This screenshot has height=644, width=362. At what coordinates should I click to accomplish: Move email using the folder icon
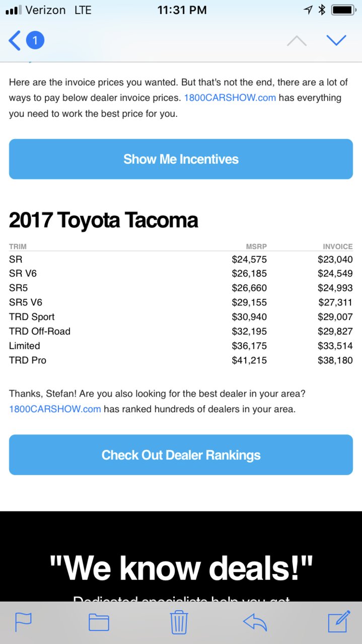(99, 622)
